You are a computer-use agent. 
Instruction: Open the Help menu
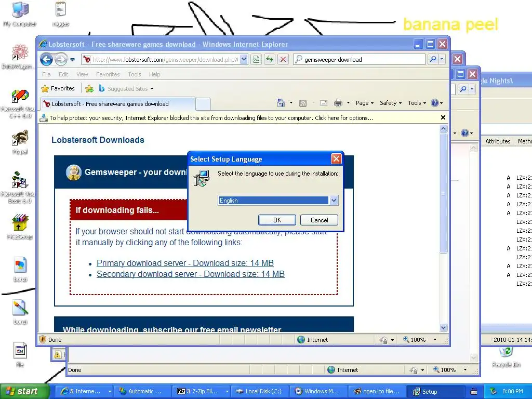click(154, 74)
